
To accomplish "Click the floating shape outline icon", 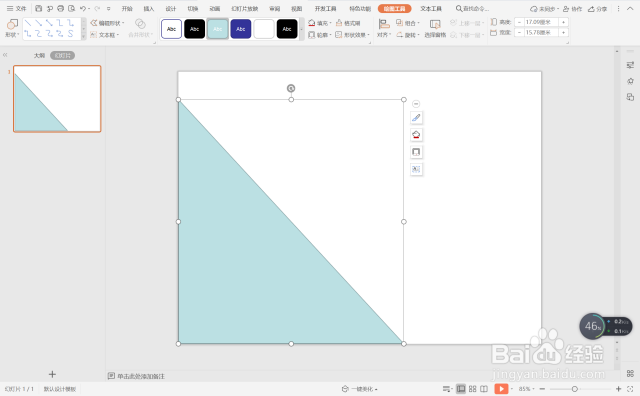I will [416, 152].
